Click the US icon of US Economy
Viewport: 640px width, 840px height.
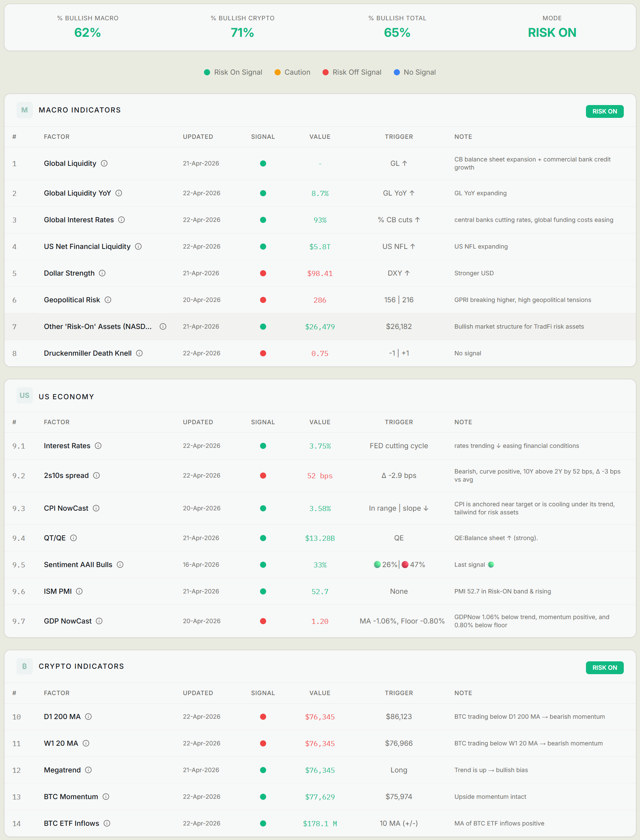point(24,396)
